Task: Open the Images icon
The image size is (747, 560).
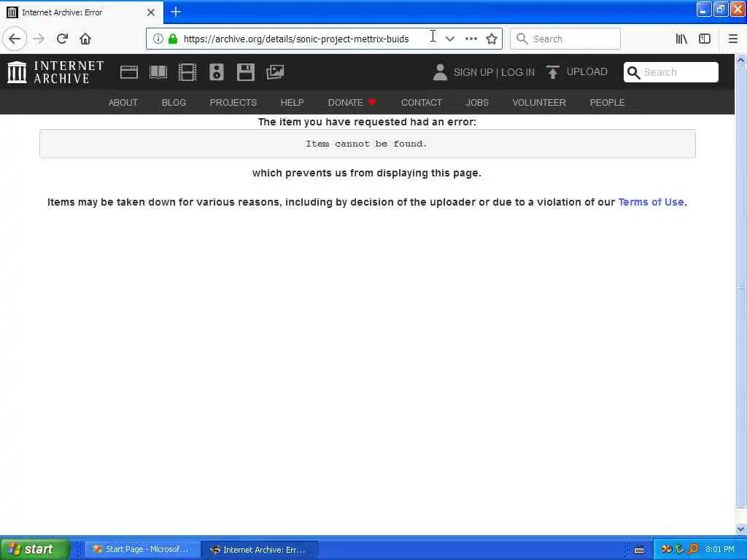Action: click(275, 72)
